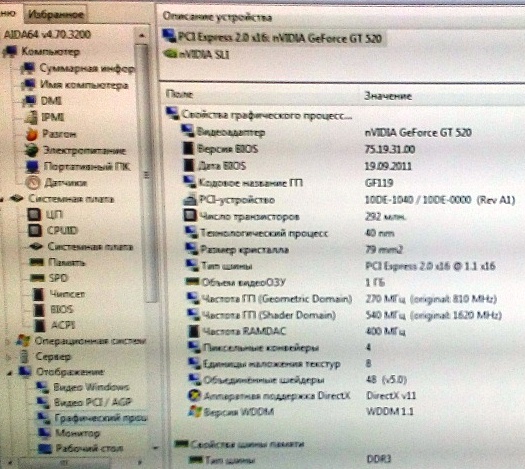Click the Чипсет chip icon item
525x469 pixels.
pos(59,294)
